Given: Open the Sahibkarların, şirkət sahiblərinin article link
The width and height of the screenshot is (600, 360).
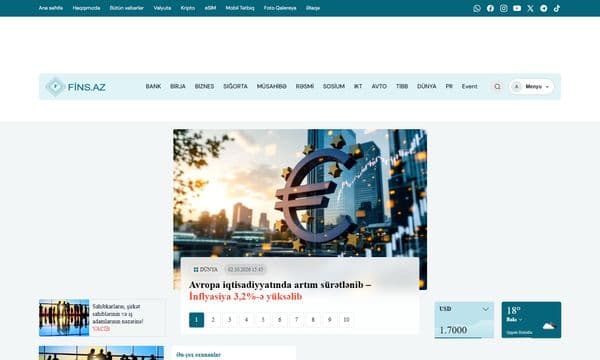Looking at the screenshot, I should click(118, 317).
